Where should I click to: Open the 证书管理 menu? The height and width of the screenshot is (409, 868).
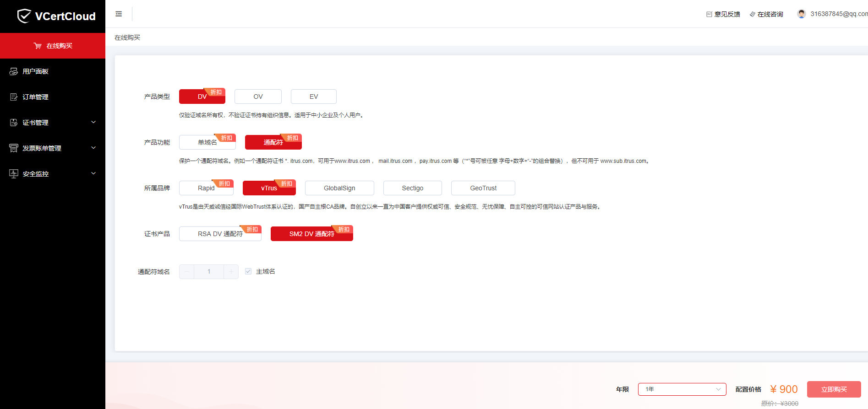tap(53, 123)
